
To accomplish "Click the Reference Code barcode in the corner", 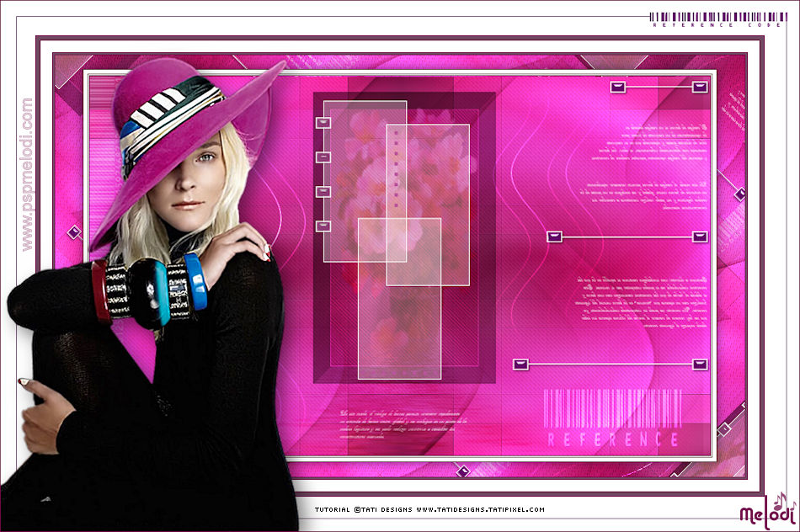I will pyautogui.click(x=721, y=19).
